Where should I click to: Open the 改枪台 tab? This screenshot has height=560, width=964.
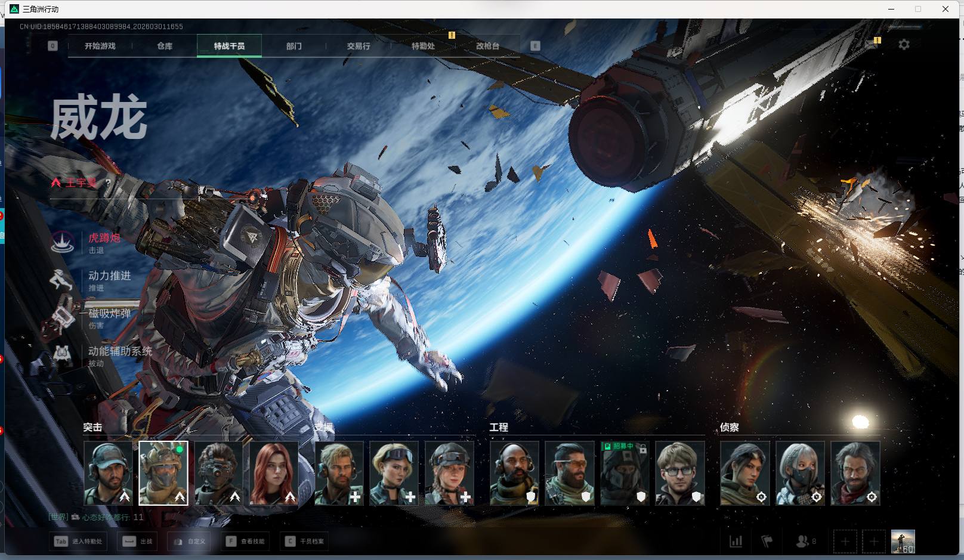487,46
